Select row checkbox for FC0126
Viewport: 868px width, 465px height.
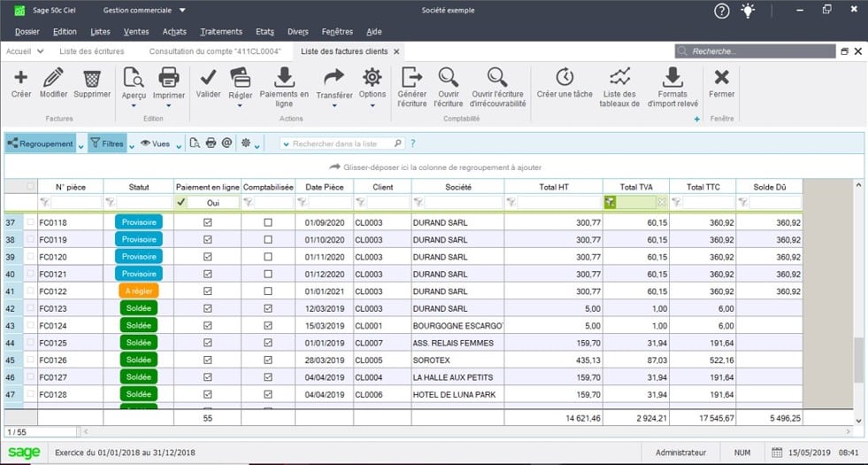(x=30, y=360)
